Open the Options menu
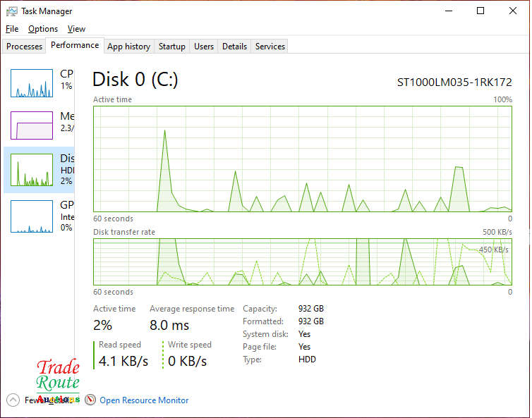This screenshot has height=418, width=532. [x=43, y=29]
